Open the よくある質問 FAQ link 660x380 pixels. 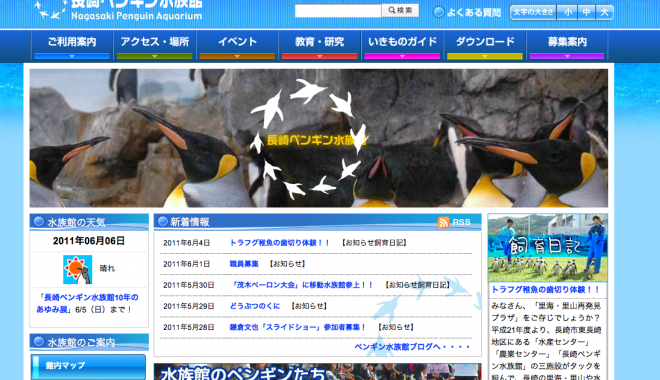tap(468, 13)
